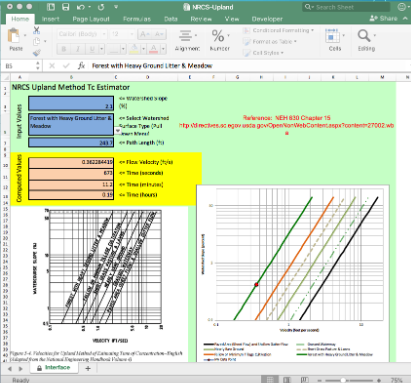The height and width of the screenshot is (383, 411).
Task: Select the Interface sheet tab
Action: 54,367
